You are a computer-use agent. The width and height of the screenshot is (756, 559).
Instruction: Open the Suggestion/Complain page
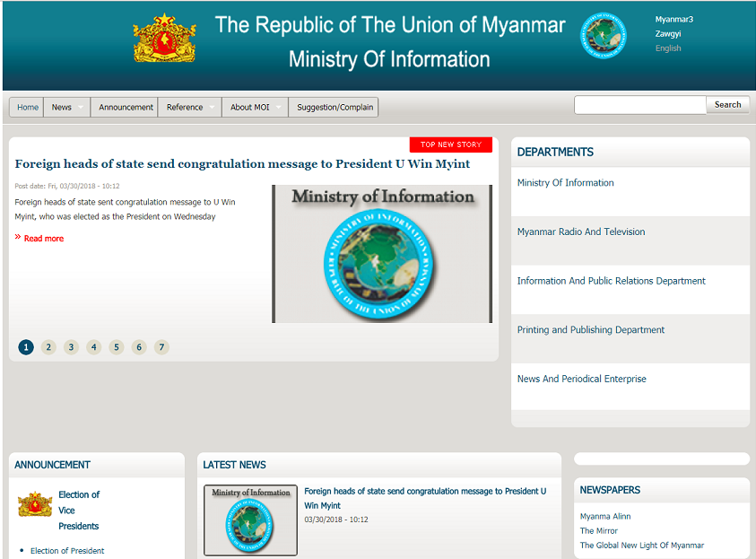click(335, 107)
